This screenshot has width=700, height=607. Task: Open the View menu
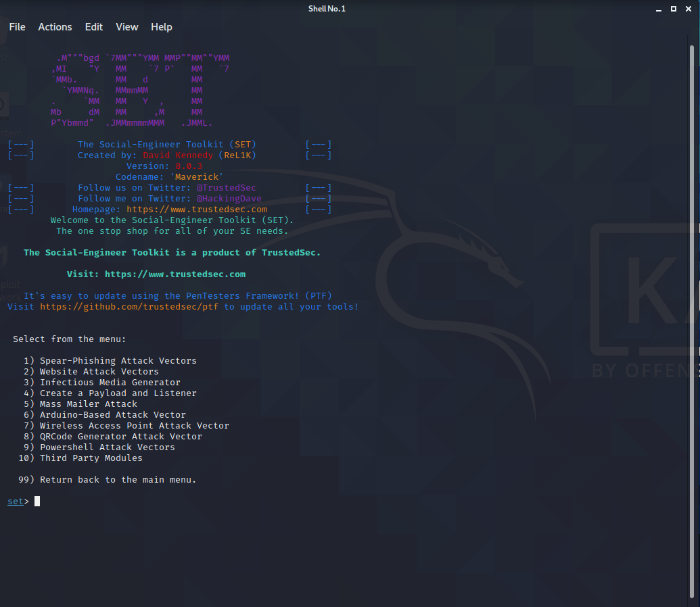126,27
